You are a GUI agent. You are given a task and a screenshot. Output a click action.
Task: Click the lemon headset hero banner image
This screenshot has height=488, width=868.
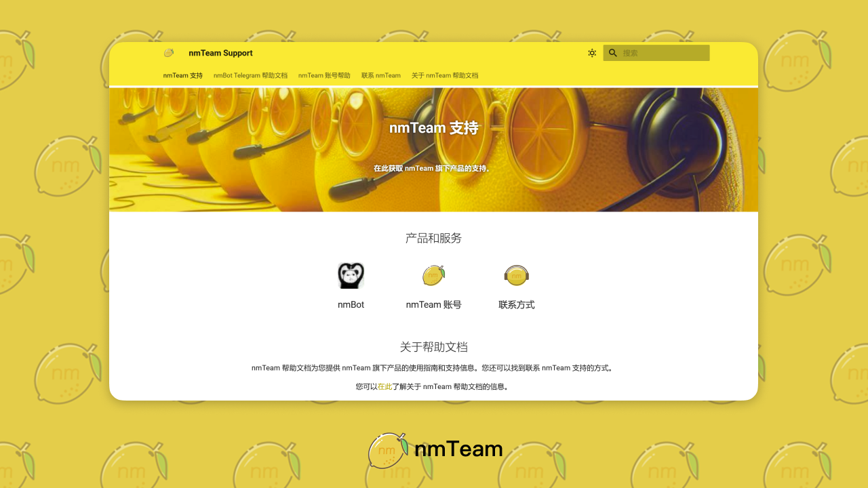tap(434, 148)
